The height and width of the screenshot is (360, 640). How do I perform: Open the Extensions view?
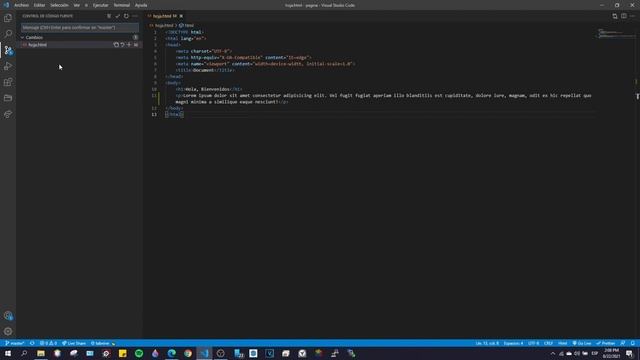click(8, 82)
